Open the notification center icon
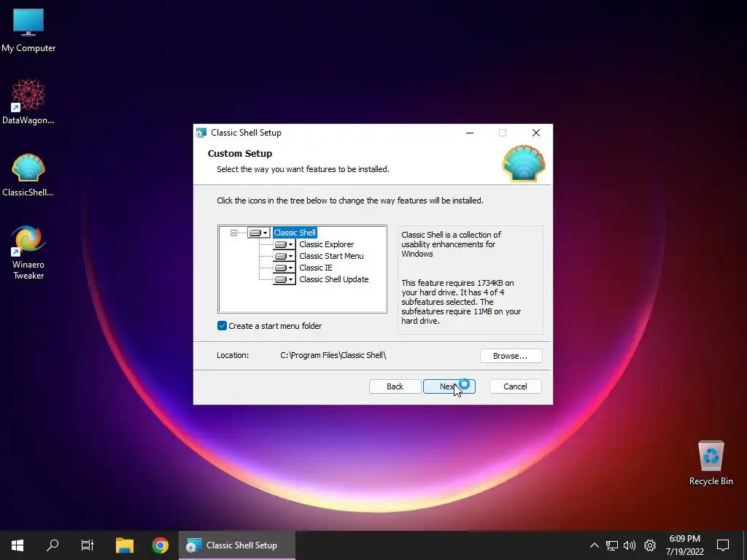747x560 pixels. coord(723,545)
